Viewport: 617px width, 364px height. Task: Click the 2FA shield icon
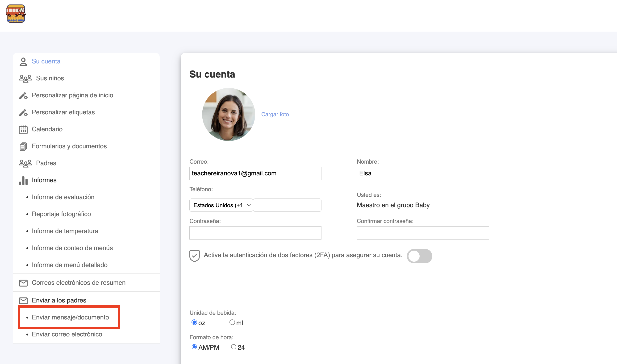pos(194,256)
